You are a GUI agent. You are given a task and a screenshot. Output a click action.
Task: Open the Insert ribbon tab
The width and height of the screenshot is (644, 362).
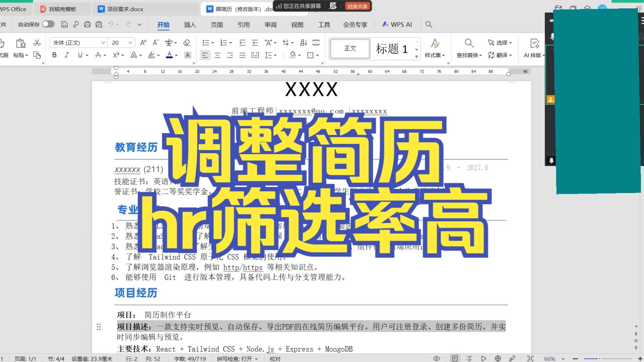(190, 24)
